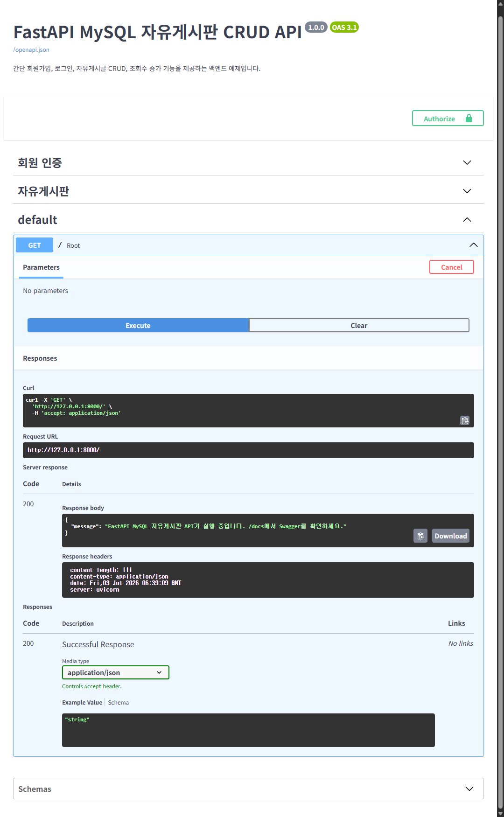The width and height of the screenshot is (504, 817).
Task: Click the 'No parameters' text
Action: [46, 291]
